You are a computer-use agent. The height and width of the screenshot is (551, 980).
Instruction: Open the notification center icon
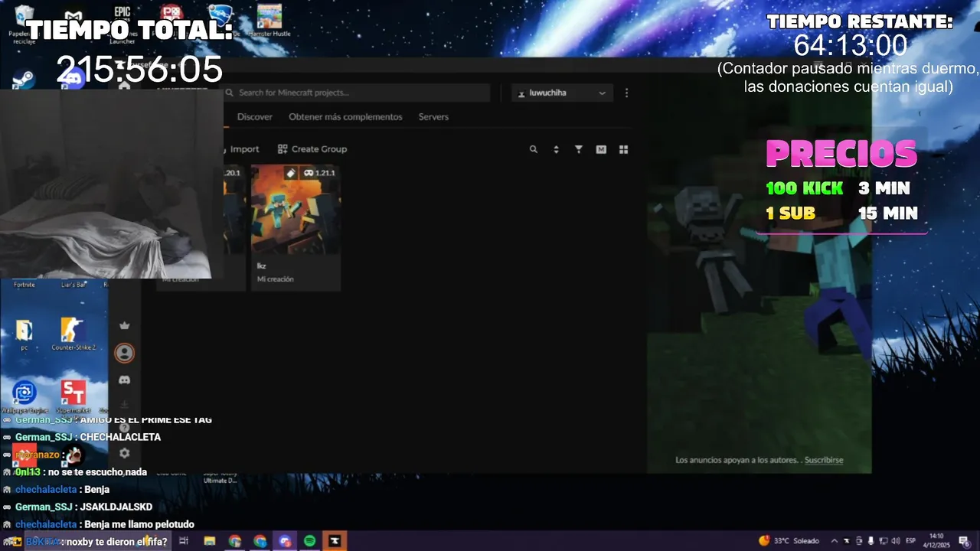pos(963,541)
